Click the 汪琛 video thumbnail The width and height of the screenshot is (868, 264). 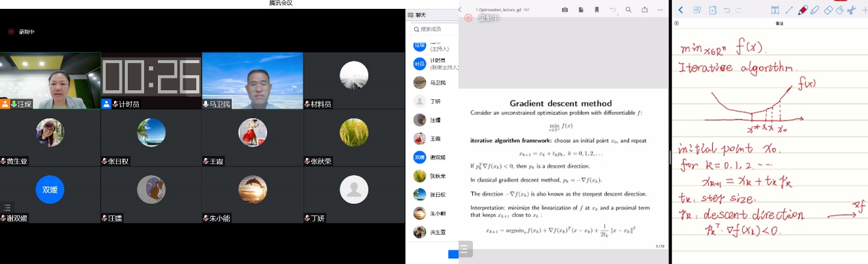tap(51, 81)
